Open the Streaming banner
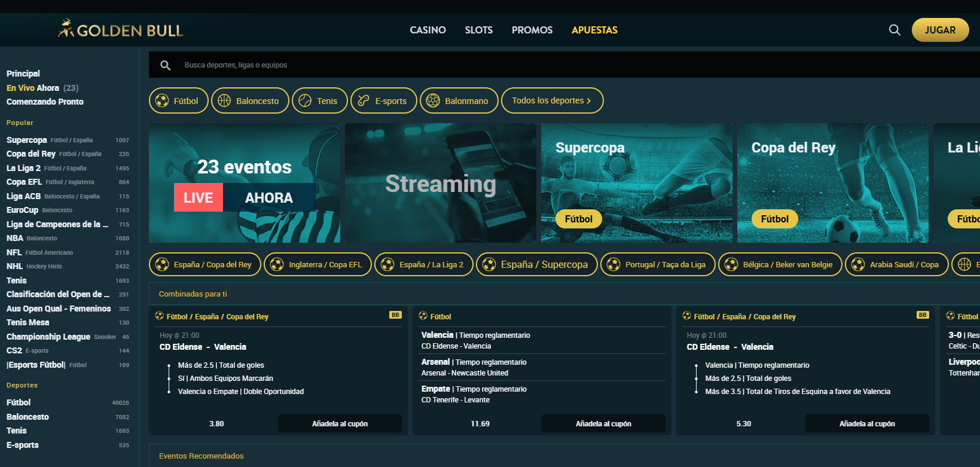The width and height of the screenshot is (980, 467). [x=441, y=183]
